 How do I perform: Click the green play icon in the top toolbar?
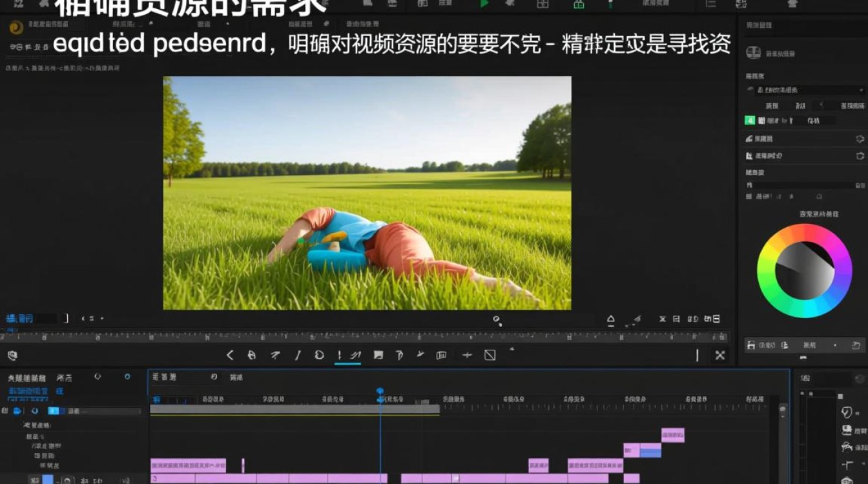pos(484,4)
